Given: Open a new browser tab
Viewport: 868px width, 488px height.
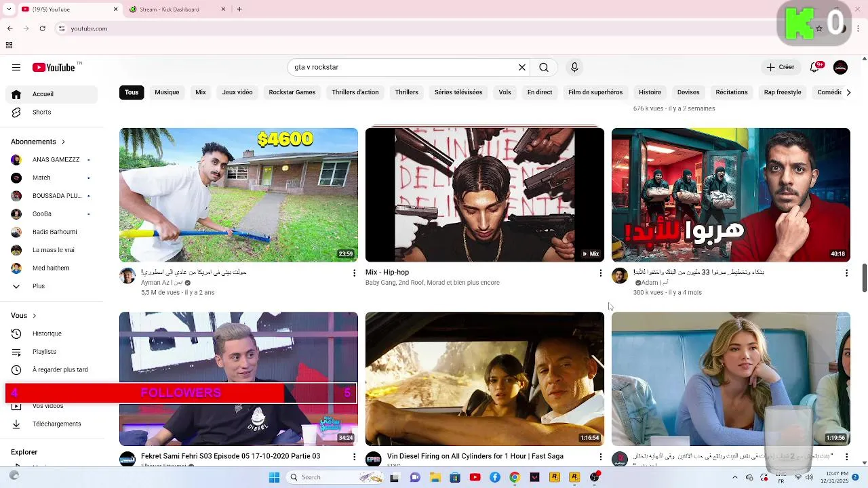Looking at the screenshot, I should (239, 9).
